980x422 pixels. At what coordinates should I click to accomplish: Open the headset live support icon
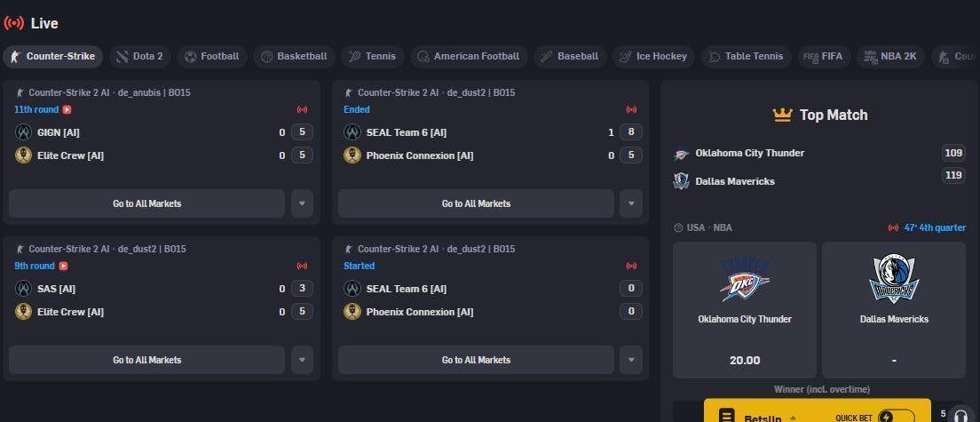(x=960, y=416)
